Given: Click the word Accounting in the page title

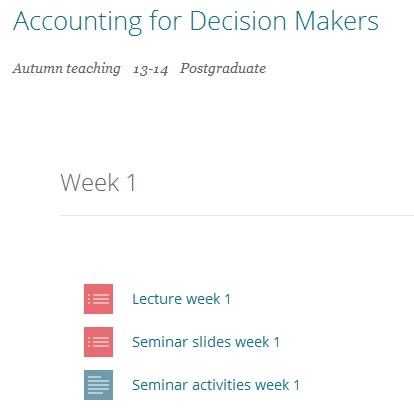Looking at the screenshot, I should point(77,23).
